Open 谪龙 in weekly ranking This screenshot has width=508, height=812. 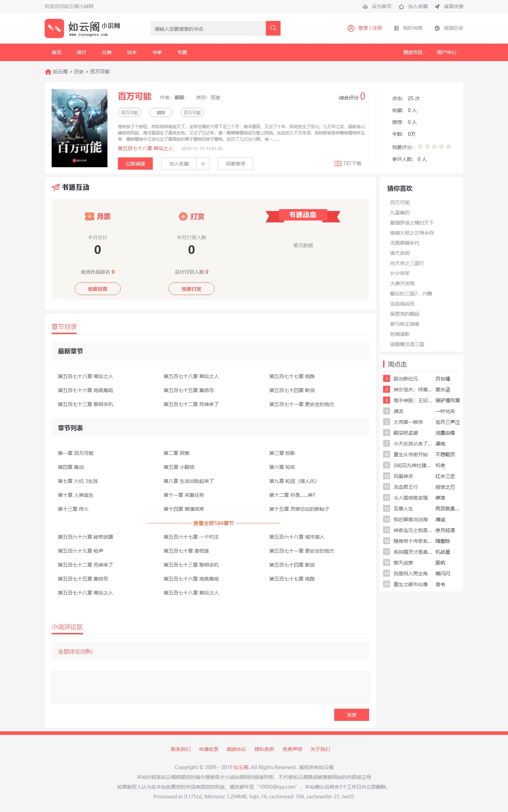tap(398, 411)
